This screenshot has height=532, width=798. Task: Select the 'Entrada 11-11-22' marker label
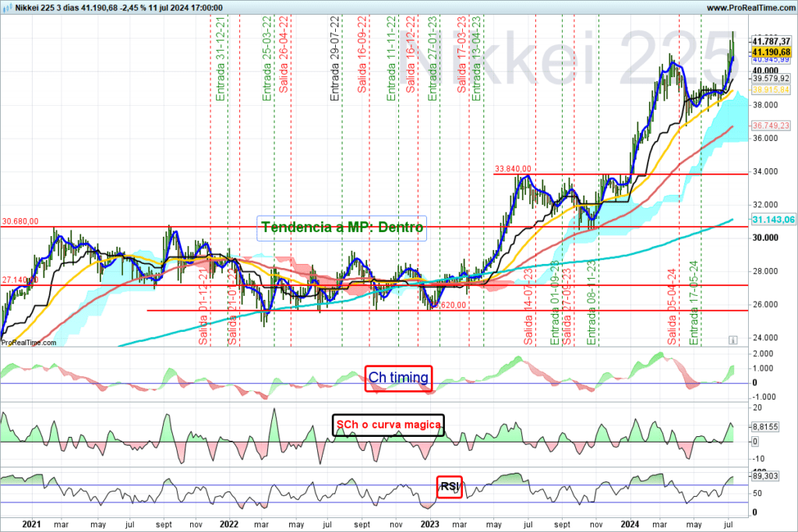[x=391, y=58]
